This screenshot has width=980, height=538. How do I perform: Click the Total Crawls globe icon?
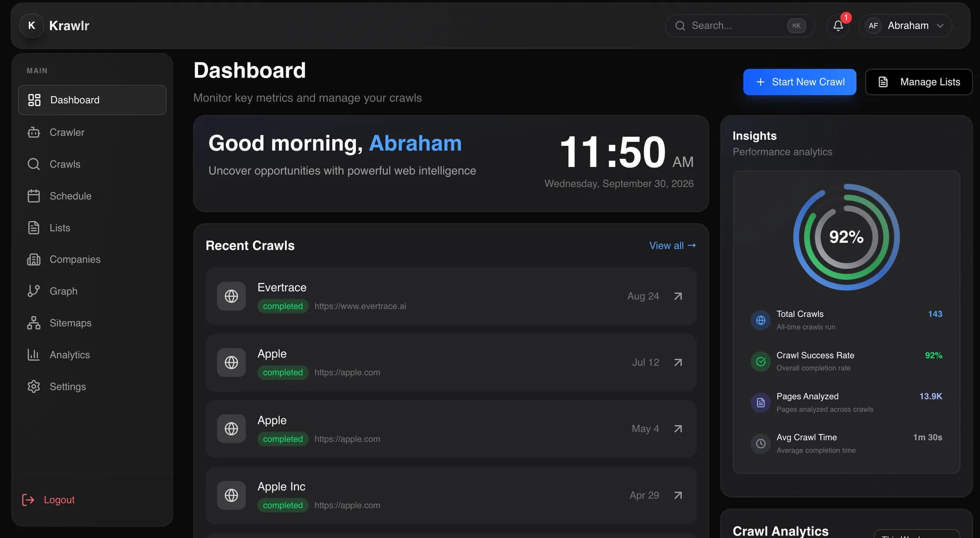point(760,320)
